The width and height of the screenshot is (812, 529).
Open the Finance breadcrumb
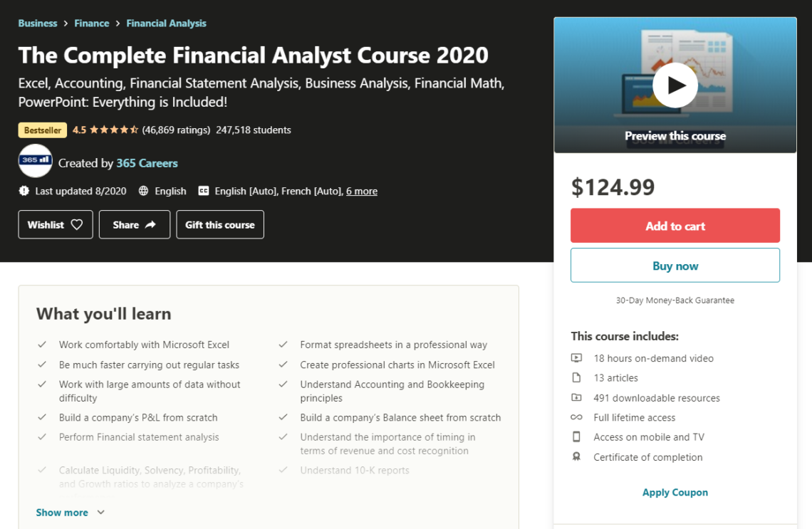[92, 23]
